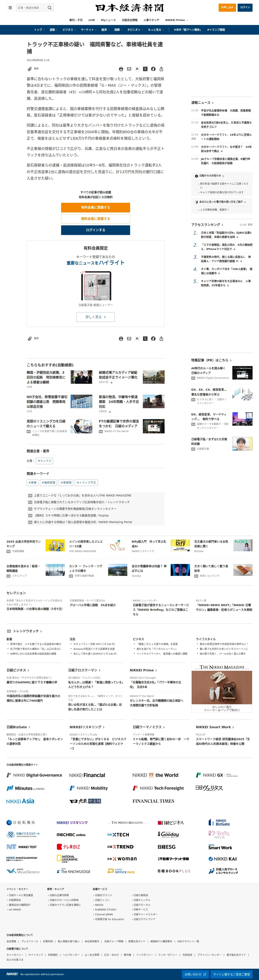Click the 無料会員に登録する button
Image resolution: width=259 pixels, height=980 pixels.
point(96,219)
